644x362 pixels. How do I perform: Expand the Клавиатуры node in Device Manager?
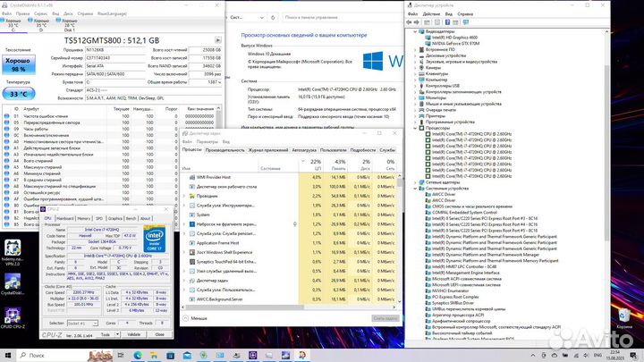[415, 74]
